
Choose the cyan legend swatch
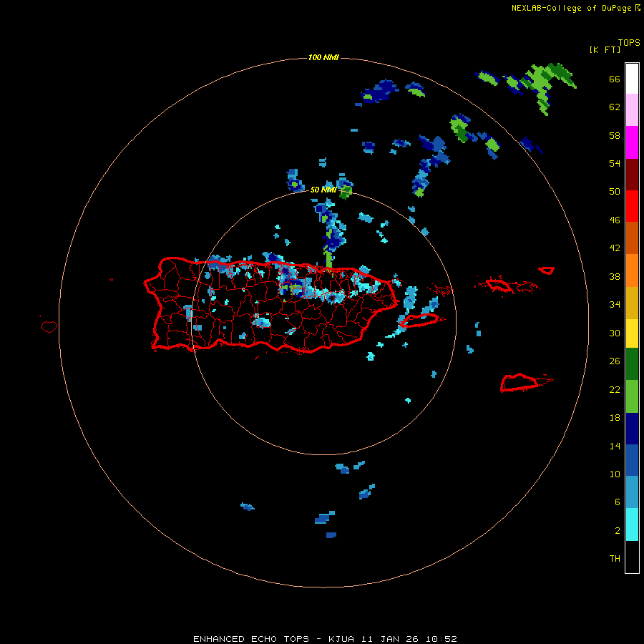point(632,525)
